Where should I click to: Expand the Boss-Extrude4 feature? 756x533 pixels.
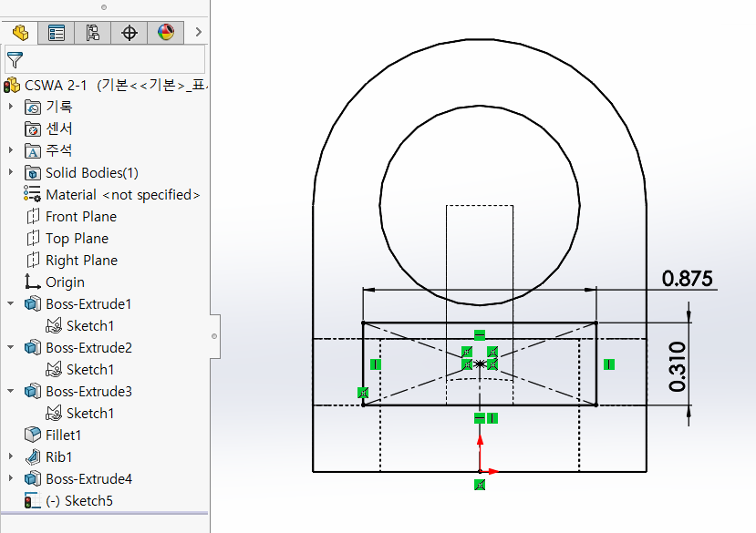(x=11, y=478)
